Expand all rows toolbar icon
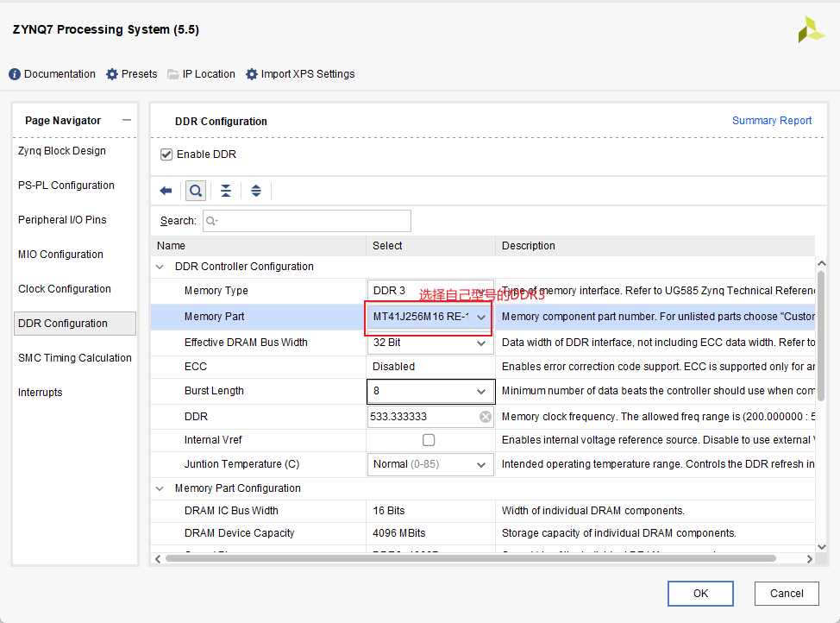 click(x=256, y=191)
